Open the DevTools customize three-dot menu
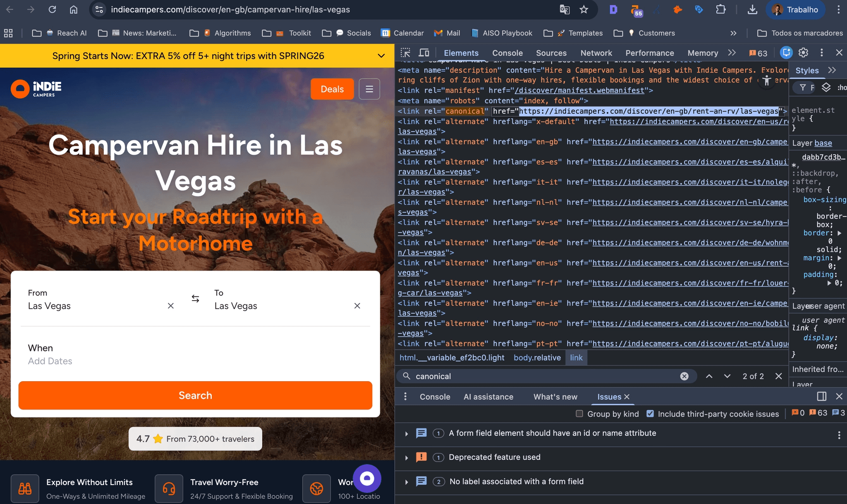This screenshot has height=504, width=847. tap(821, 53)
